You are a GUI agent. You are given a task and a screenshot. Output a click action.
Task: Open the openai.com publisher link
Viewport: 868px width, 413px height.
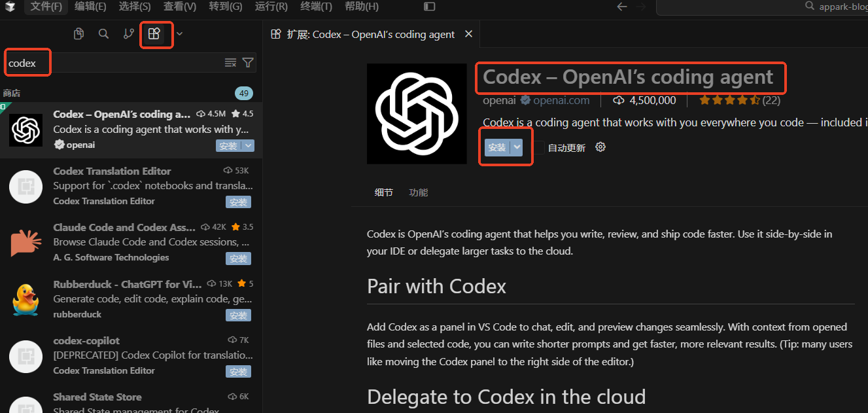[561, 100]
